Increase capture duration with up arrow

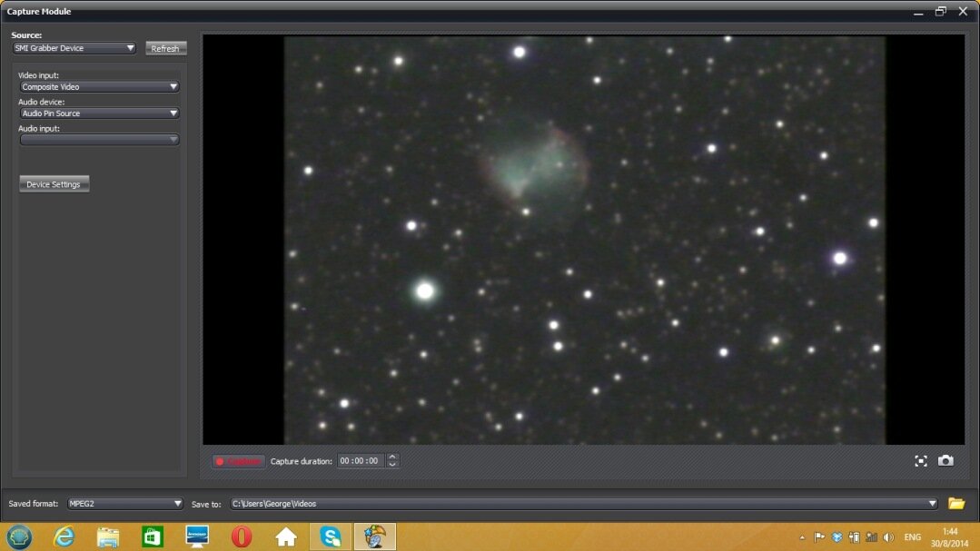point(392,458)
